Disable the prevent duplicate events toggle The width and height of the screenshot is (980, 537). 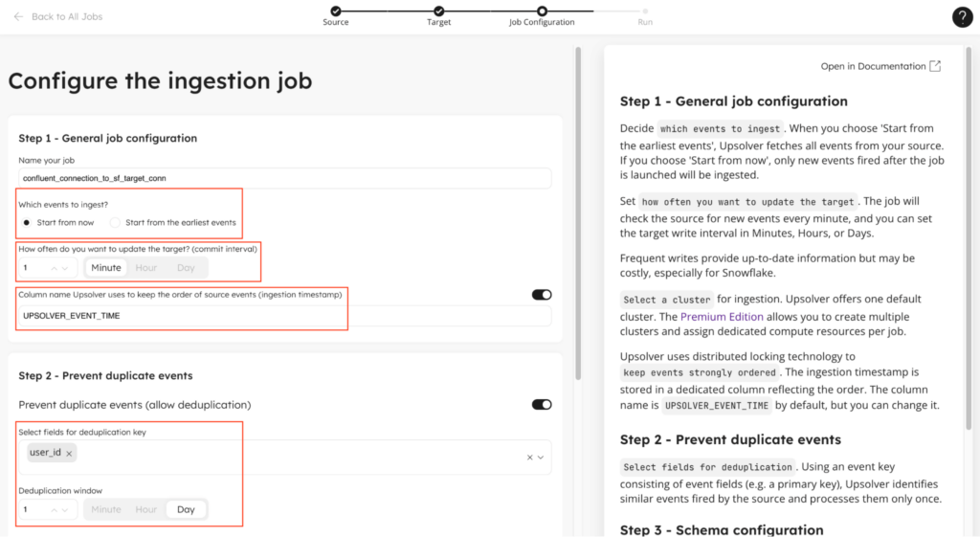[542, 405]
